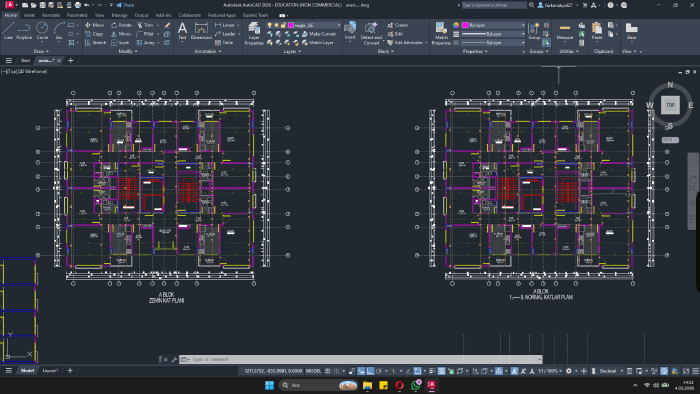The image size is (700, 394).
Task: Expand the Modify panel
Action: [128, 51]
